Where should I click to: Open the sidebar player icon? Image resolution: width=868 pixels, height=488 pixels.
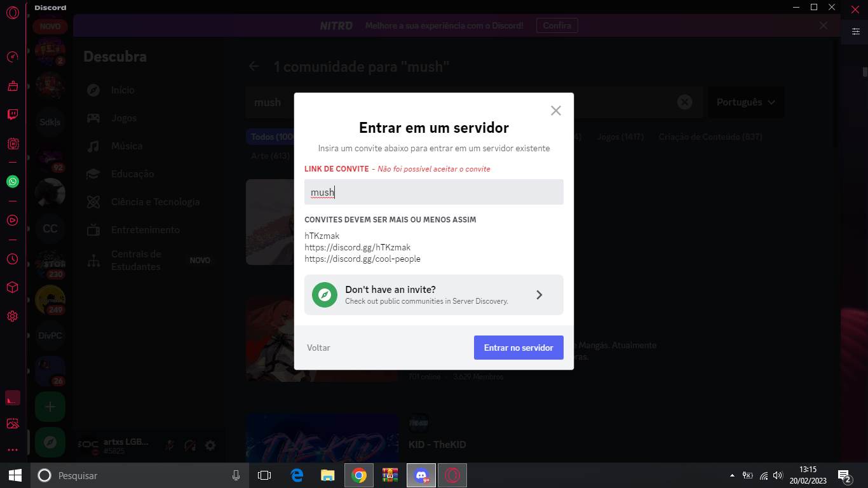12,220
